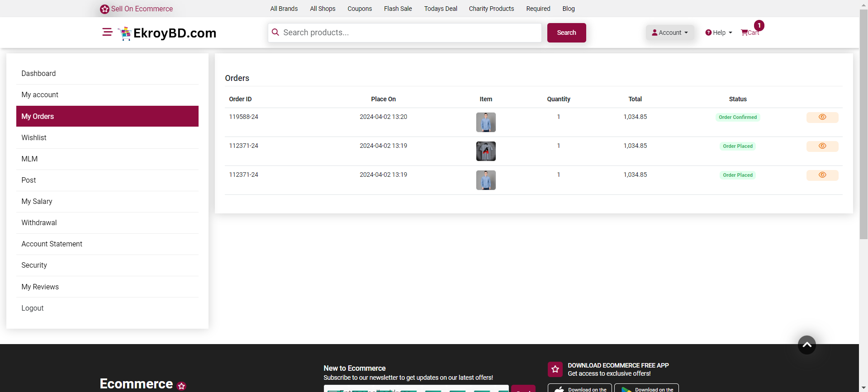
Task: Click the Sell On Ecommerce star icon
Action: [104, 9]
